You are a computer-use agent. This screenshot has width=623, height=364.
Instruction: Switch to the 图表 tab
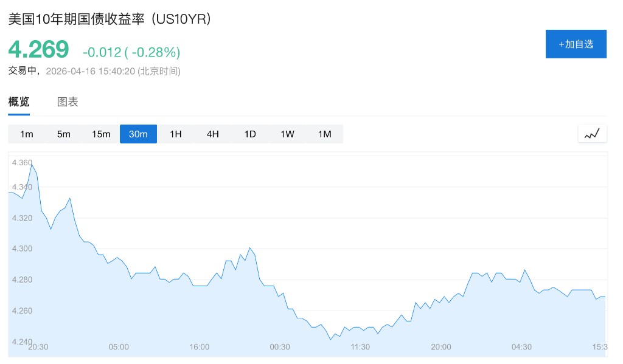click(x=68, y=102)
